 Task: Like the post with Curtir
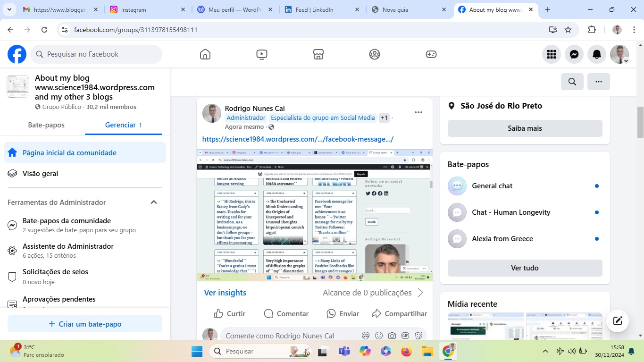click(230, 313)
